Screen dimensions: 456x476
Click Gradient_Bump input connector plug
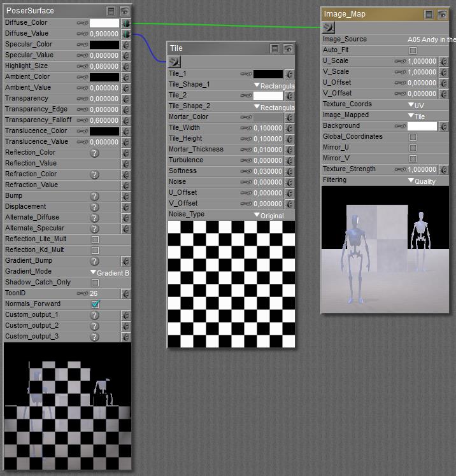pyautogui.click(x=126, y=261)
